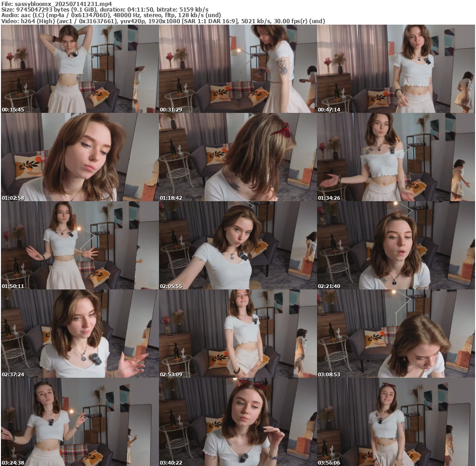The width and height of the screenshot is (476, 466).
Task: Click the Video codec info line
Action: [163, 21]
